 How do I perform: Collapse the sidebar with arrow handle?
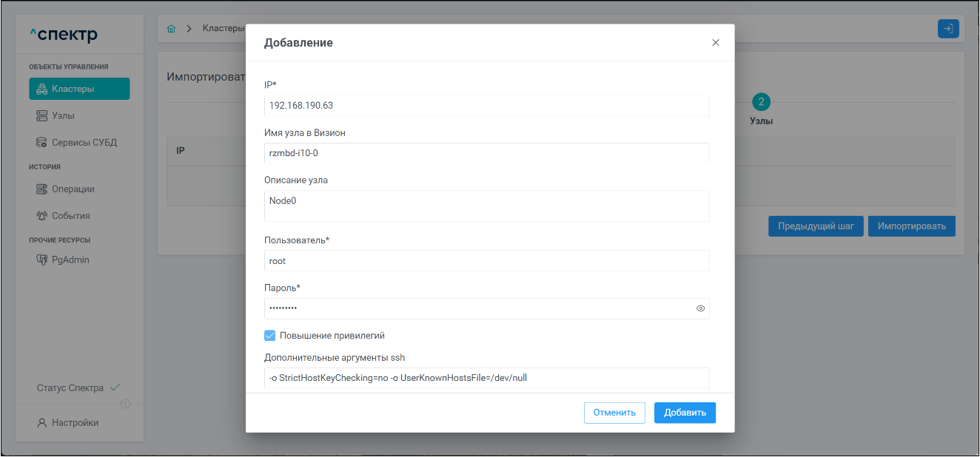[x=125, y=404]
